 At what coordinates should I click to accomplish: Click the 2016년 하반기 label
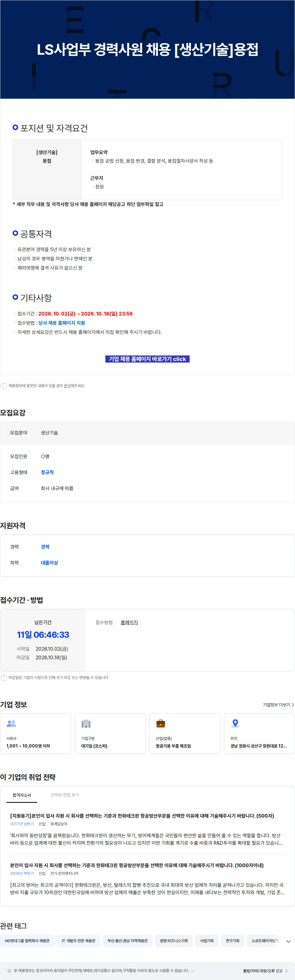tap(22, 874)
